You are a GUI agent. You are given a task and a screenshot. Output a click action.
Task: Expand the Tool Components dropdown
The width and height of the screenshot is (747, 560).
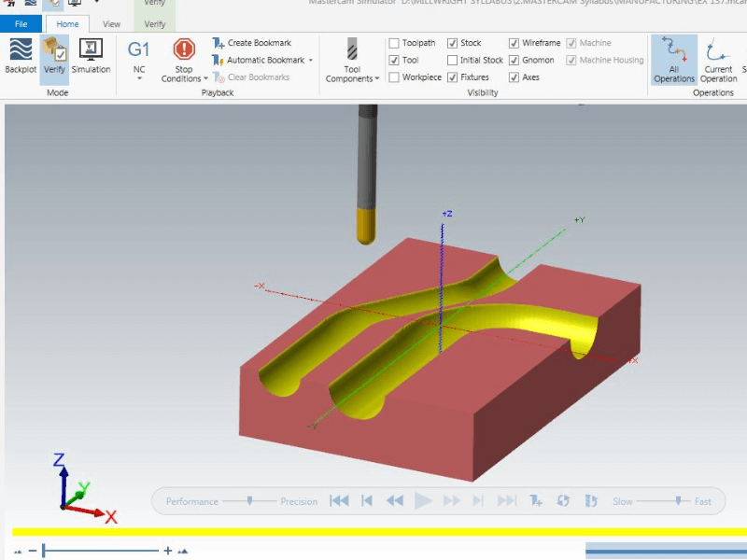tap(352, 62)
